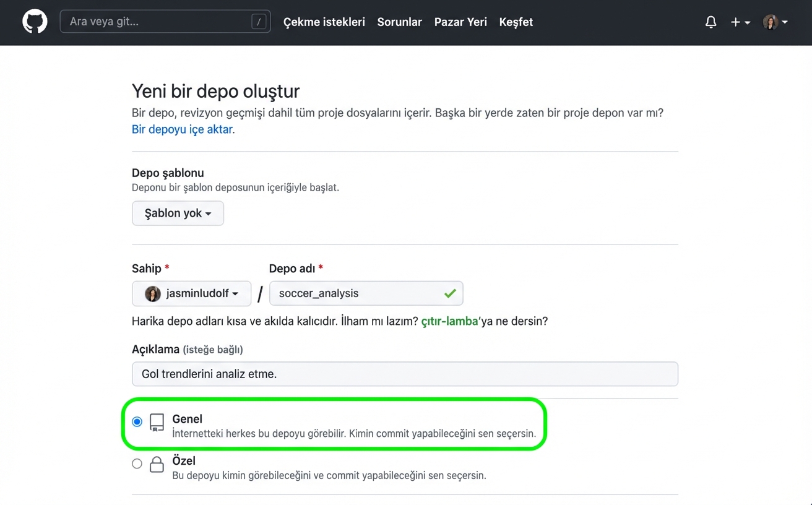The image size is (812, 505).
Task: Expand the avatar caret menu
Action: 786,22
